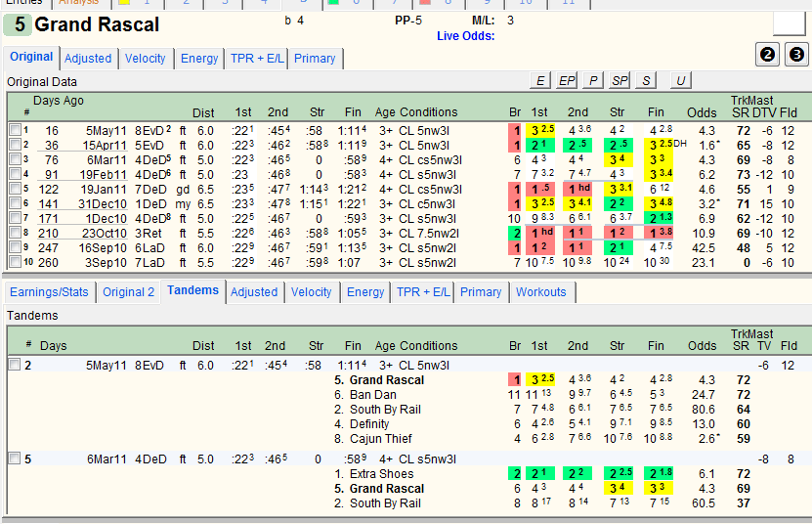Viewport: 812px width, 524px height.
Task: Click the CL 7.5nw2l conditions in the 23Oct10 row
Action: (x=429, y=234)
